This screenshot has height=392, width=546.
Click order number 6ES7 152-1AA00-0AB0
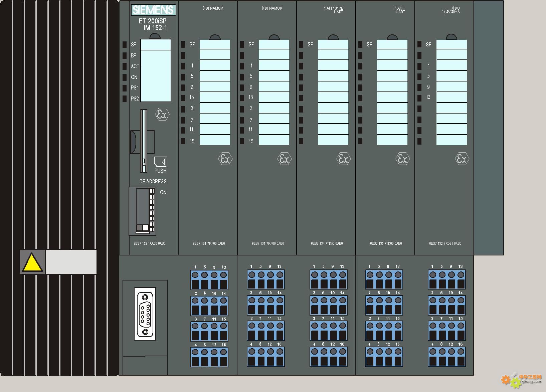tap(150, 243)
